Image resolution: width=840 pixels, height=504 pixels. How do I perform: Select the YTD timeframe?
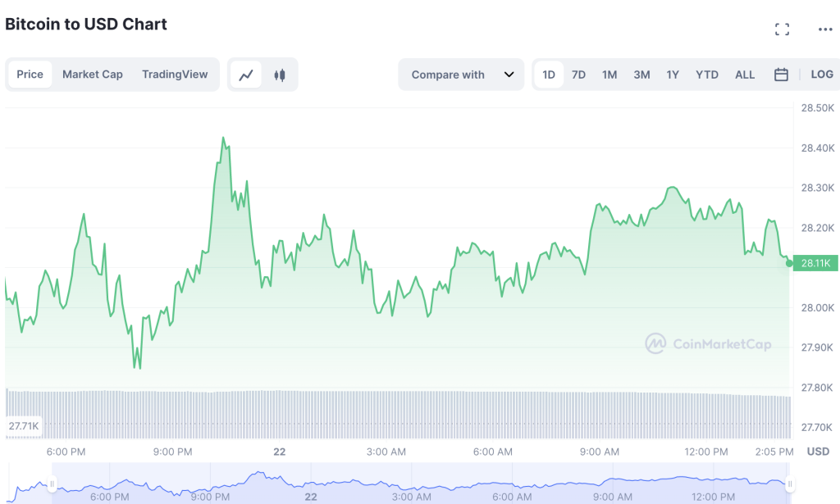pyautogui.click(x=706, y=75)
